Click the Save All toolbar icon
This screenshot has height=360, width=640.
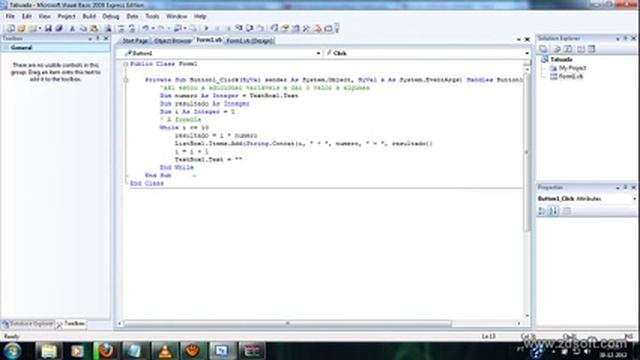[58, 28]
